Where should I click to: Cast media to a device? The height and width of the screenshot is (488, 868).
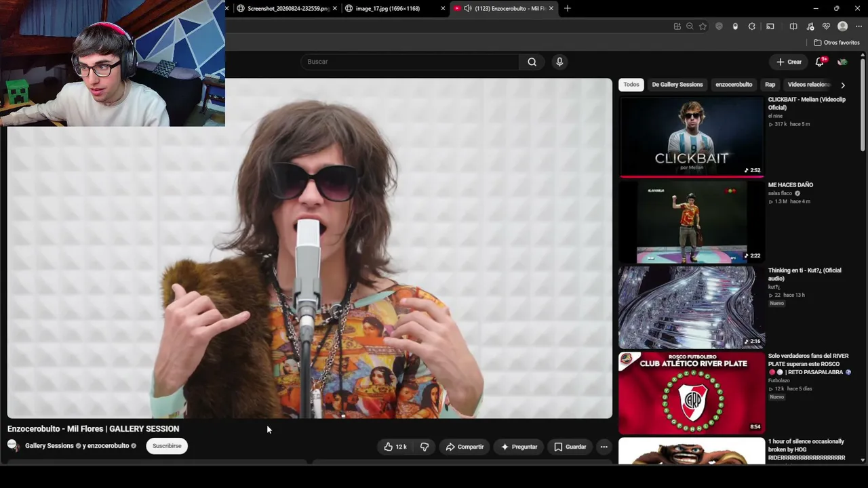pyautogui.click(x=770, y=26)
